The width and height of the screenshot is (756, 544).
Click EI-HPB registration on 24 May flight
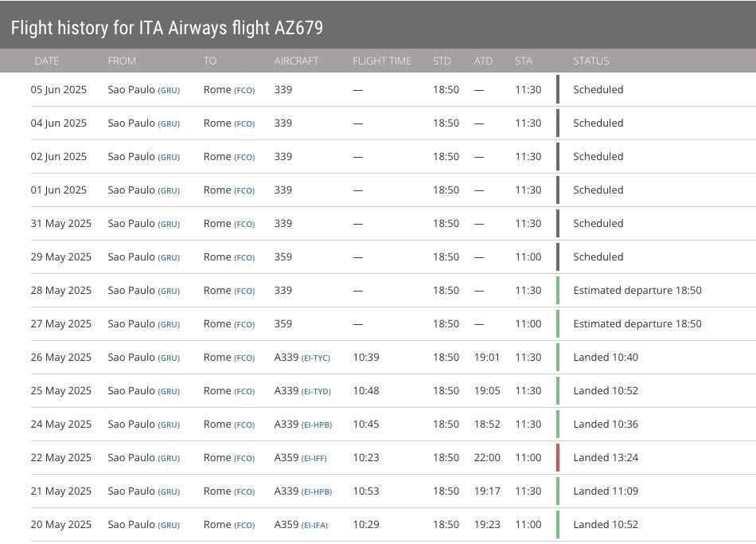(x=316, y=425)
